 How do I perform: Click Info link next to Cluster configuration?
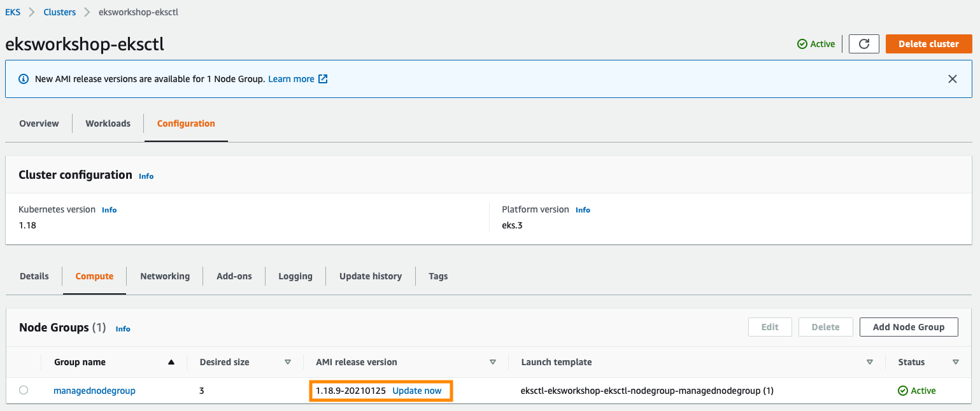click(x=146, y=176)
